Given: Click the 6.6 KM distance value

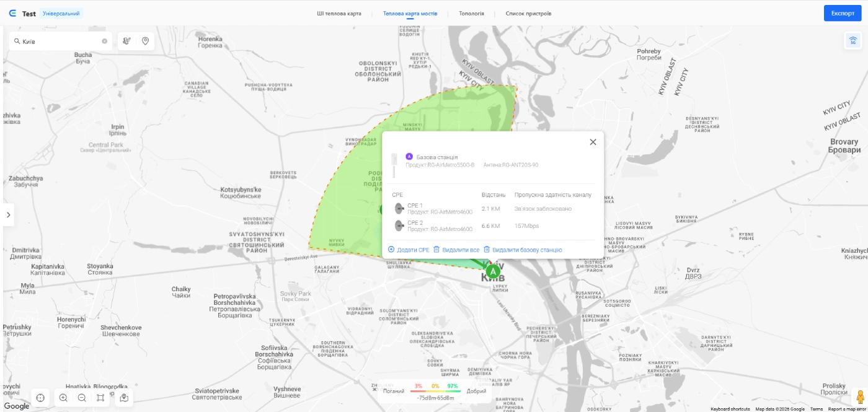Looking at the screenshot, I should click(490, 227).
